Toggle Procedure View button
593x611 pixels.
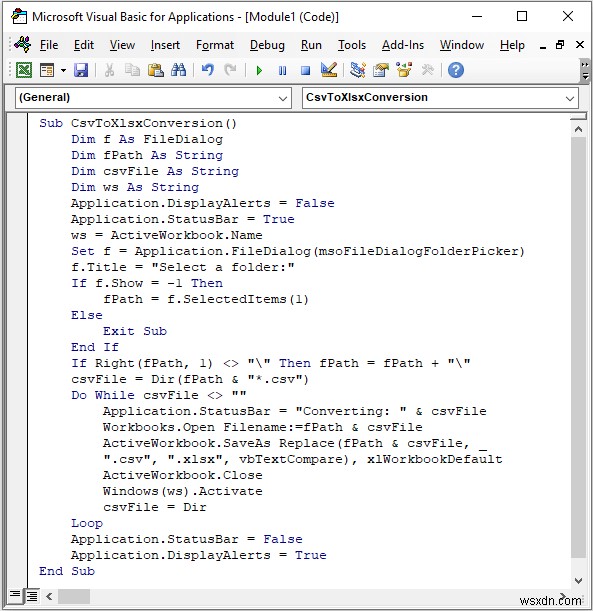[x=15, y=595]
